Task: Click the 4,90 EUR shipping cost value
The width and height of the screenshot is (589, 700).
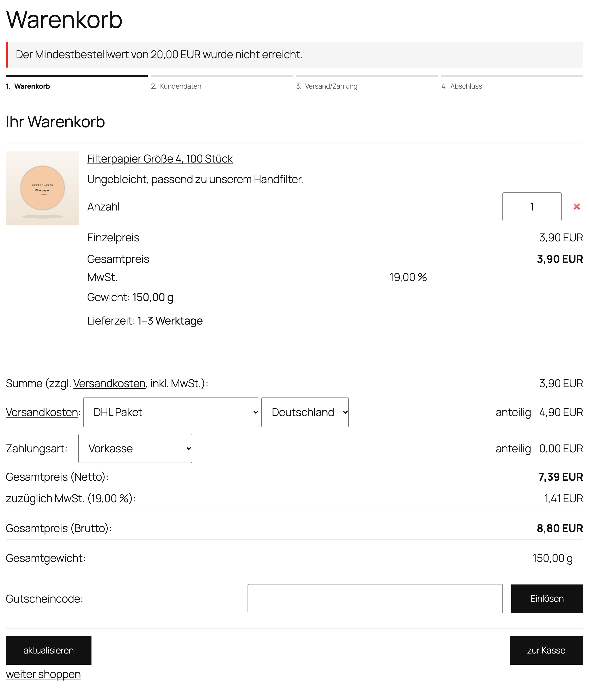Action: tap(561, 412)
